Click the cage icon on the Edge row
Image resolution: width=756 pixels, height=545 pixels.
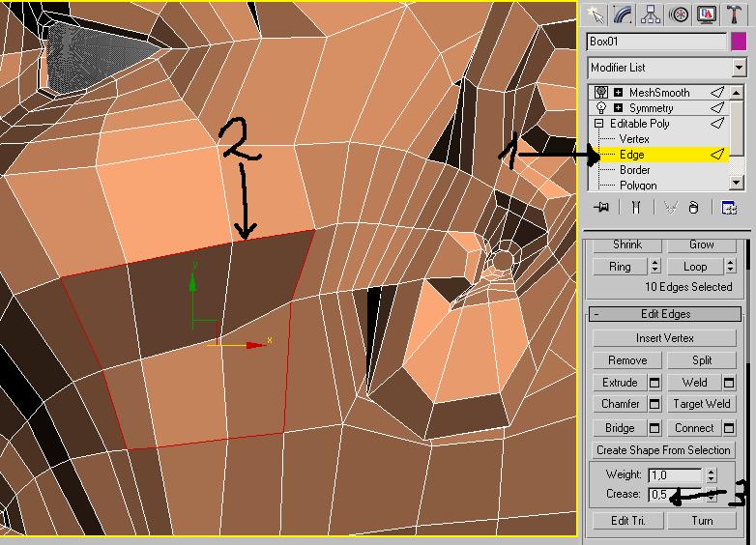coord(717,155)
